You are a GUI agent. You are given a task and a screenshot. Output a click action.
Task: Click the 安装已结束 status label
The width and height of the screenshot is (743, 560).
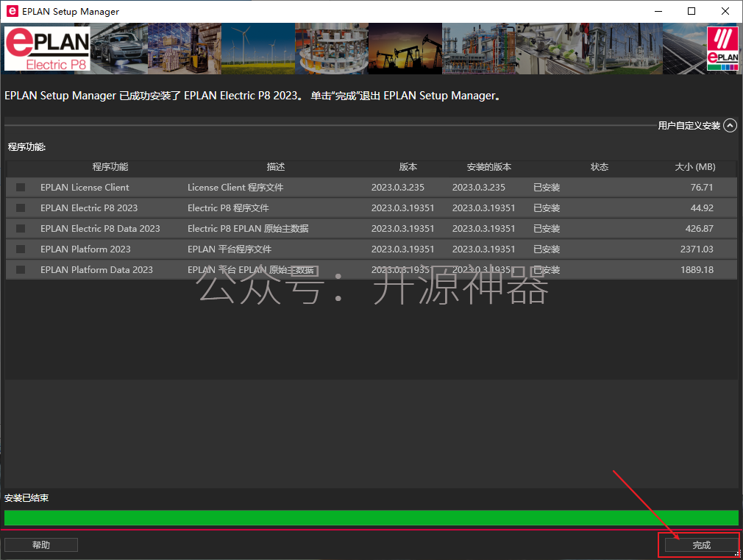coord(26,498)
